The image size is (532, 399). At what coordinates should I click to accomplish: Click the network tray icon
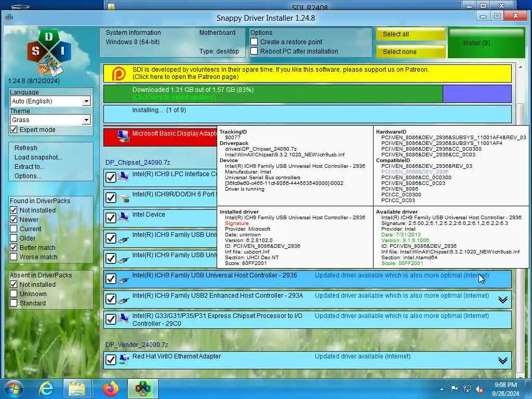click(467, 389)
